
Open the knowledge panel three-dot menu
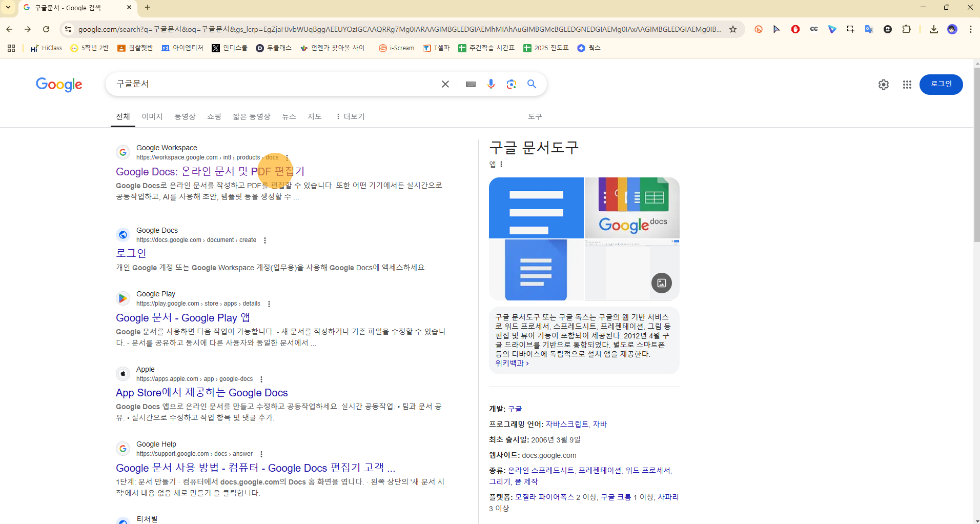point(501,164)
